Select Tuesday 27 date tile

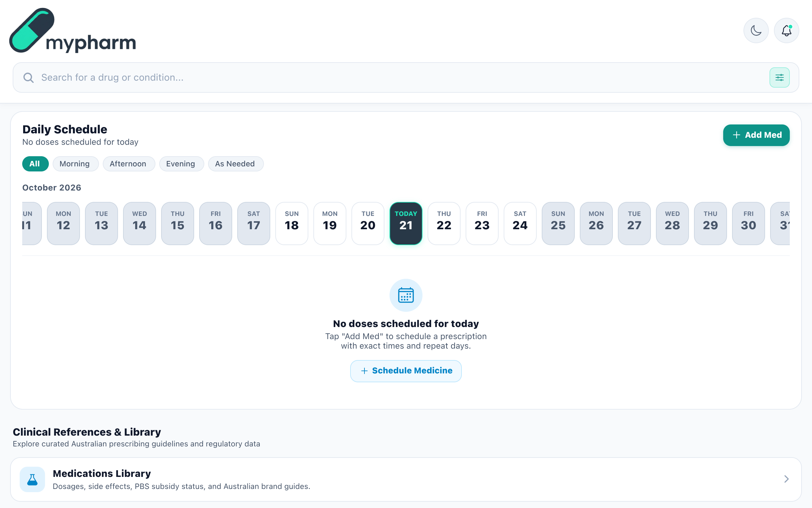tap(634, 224)
